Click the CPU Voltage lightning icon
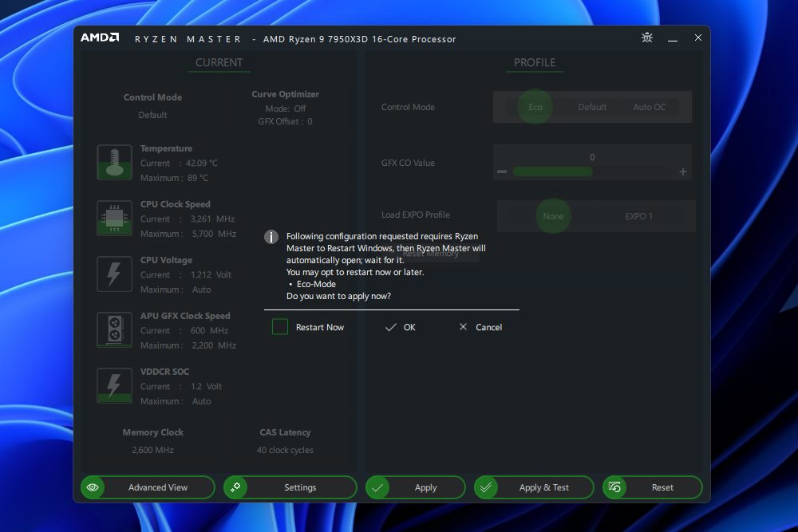 click(x=114, y=274)
